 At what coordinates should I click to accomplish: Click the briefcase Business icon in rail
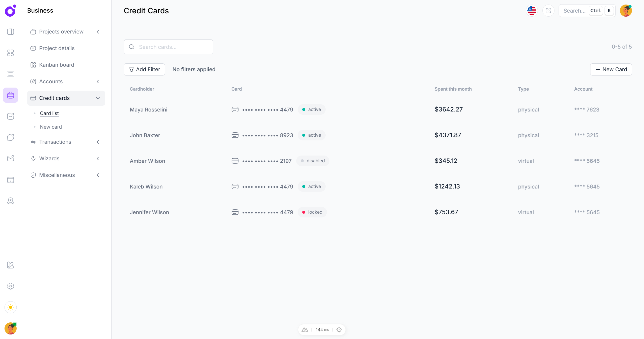[11, 95]
